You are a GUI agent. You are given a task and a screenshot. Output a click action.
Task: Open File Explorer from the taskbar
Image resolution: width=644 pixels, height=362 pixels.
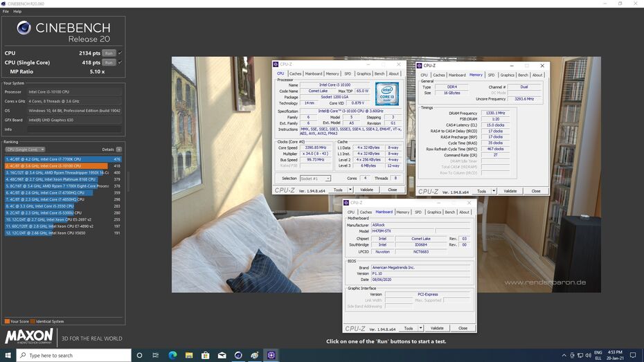[189, 356]
